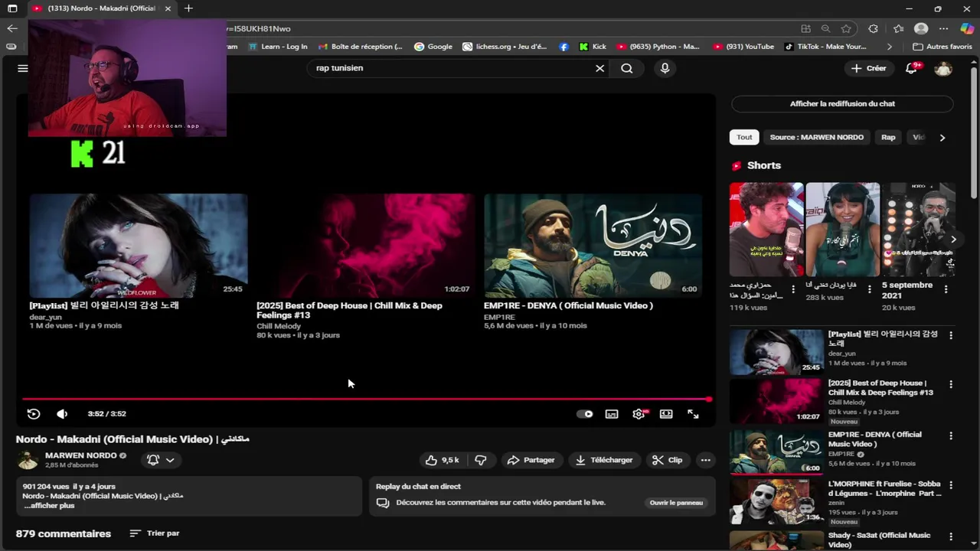Image resolution: width=980 pixels, height=551 pixels.
Task: Select the Rap filter chip
Action: [x=888, y=138]
